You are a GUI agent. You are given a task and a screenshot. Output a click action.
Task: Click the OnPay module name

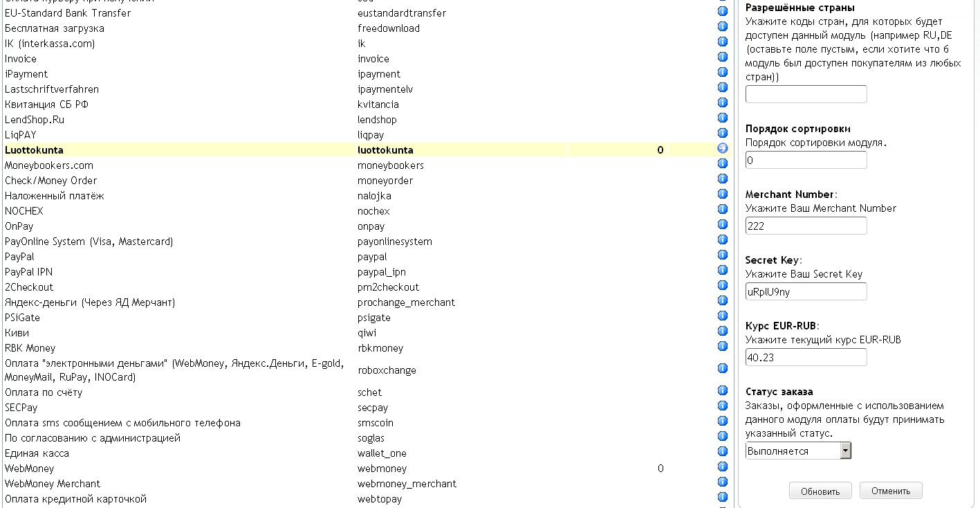[x=19, y=226]
